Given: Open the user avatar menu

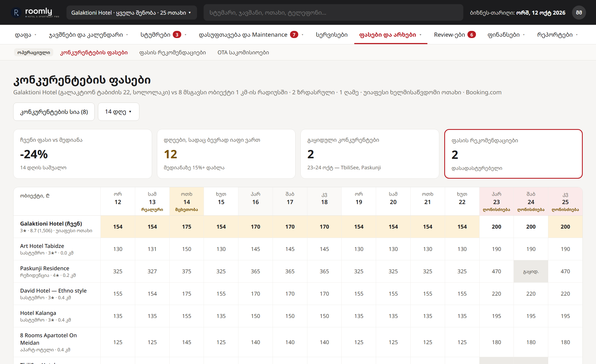Looking at the screenshot, I should click(579, 13).
